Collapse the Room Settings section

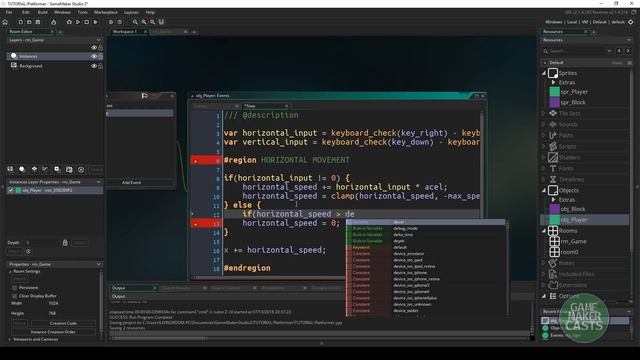click(11, 271)
